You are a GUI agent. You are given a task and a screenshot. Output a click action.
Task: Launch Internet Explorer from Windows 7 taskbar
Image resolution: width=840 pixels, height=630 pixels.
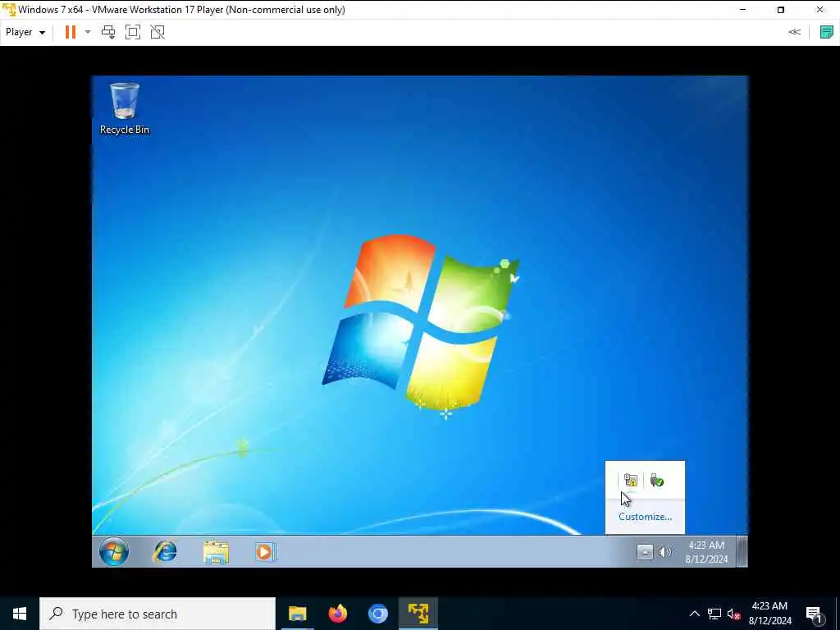click(164, 552)
